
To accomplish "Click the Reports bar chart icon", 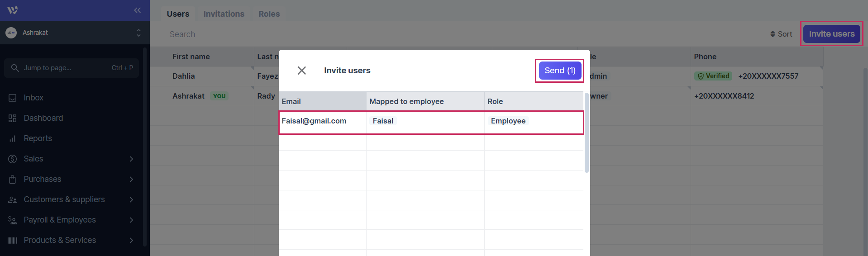I will click(x=12, y=139).
